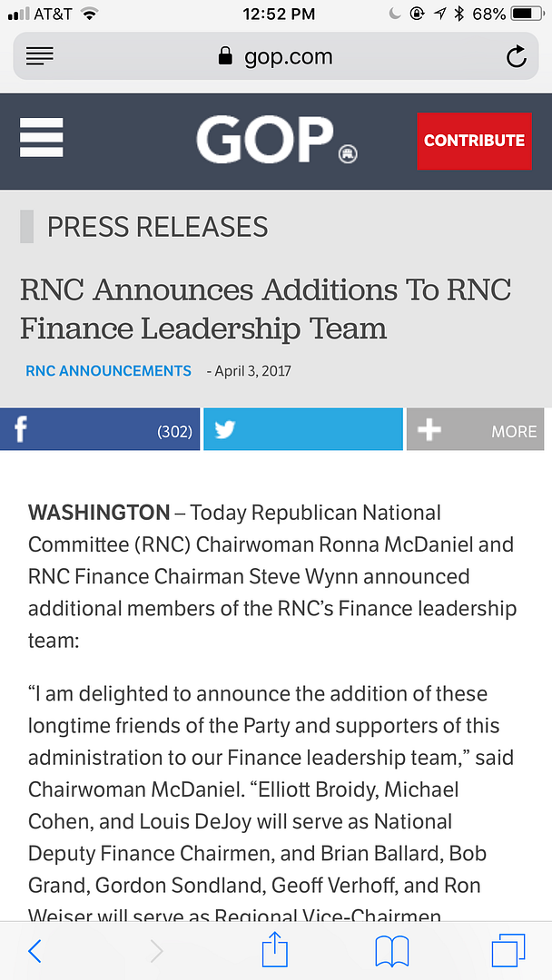Show all open Safari tabs
The height and width of the screenshot is (980, 552).
[508, 950]
